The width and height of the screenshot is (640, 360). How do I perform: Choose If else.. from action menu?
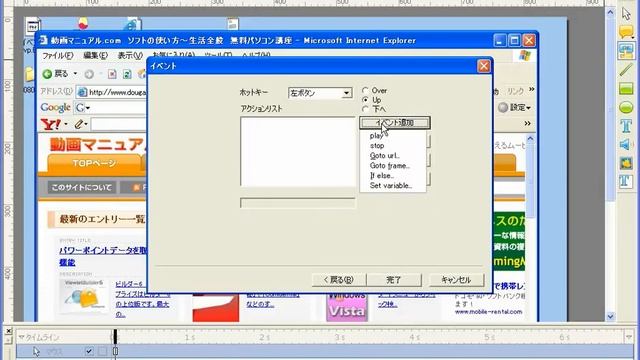(392, 176)
